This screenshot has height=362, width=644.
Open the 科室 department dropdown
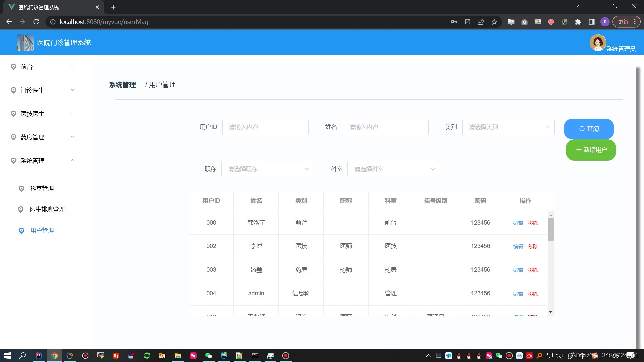[x=393, y=169]
